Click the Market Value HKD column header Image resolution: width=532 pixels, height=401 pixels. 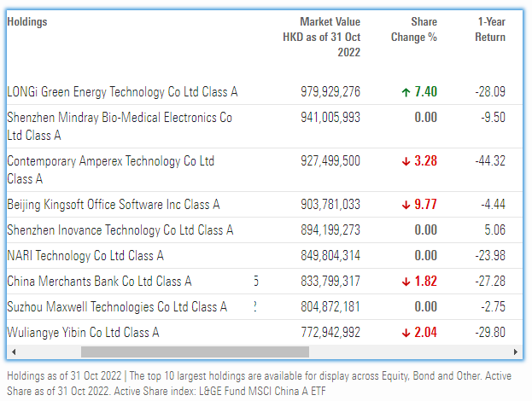[x=322, y=37]
